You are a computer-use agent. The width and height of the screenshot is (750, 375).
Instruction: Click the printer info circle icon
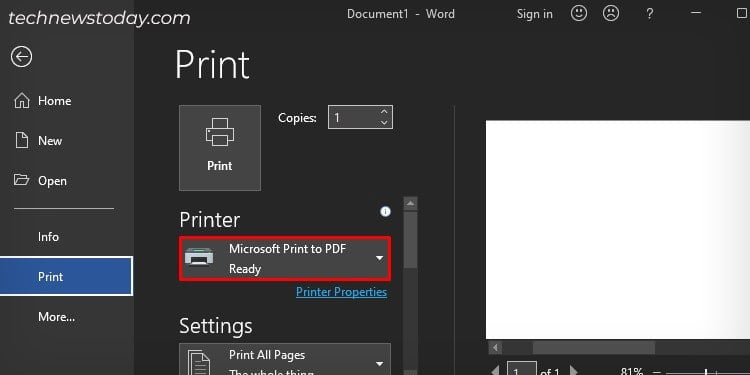(385, 212)
